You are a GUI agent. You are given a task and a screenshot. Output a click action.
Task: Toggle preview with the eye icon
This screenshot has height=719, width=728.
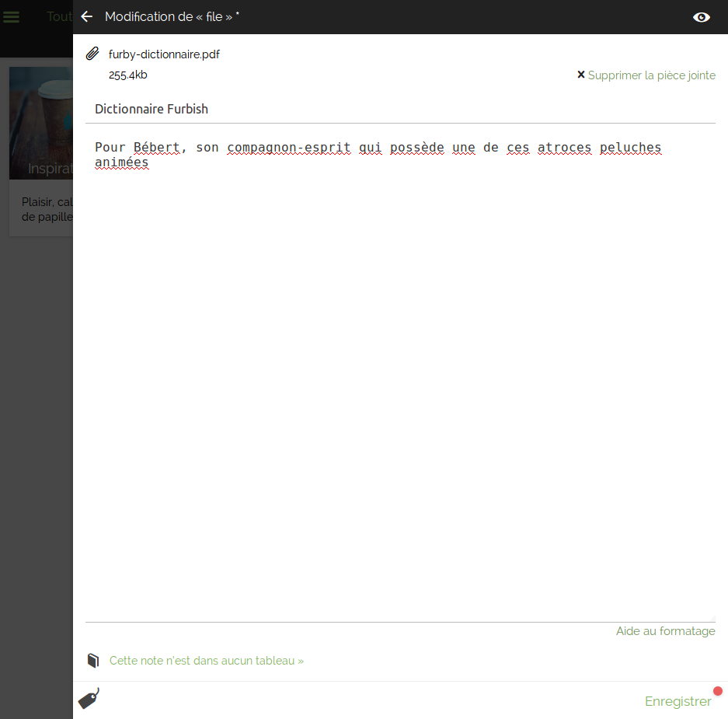coord(701,17)
